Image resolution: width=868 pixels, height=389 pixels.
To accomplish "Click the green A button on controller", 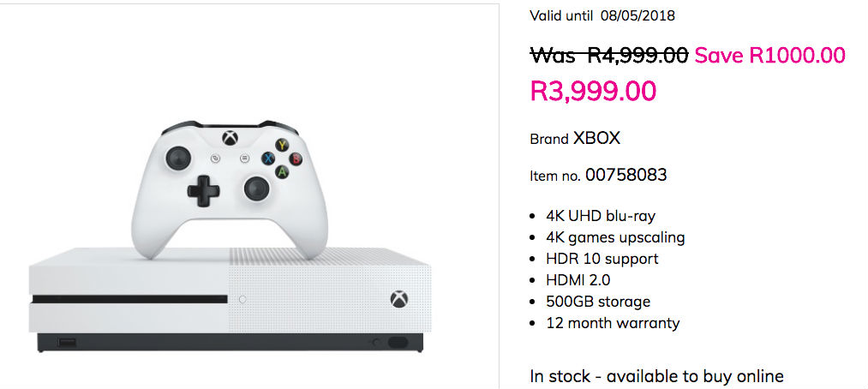I will 281,171.
